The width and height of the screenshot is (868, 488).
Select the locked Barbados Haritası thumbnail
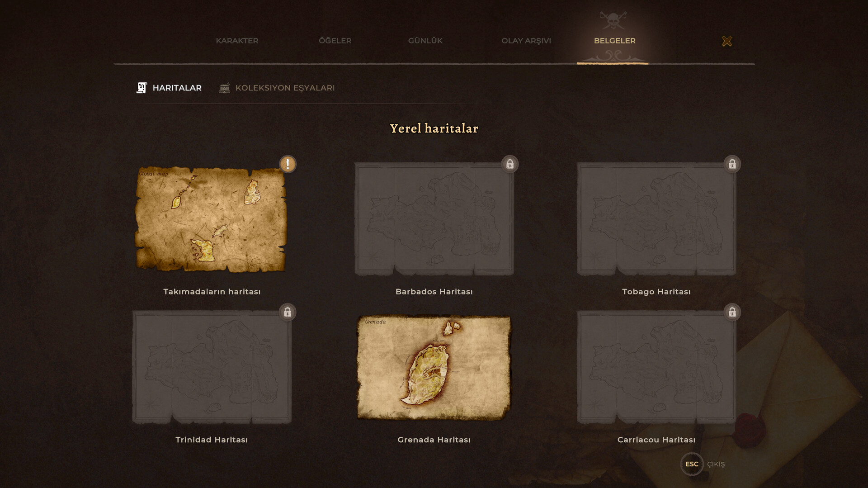[x=434, y=219]
